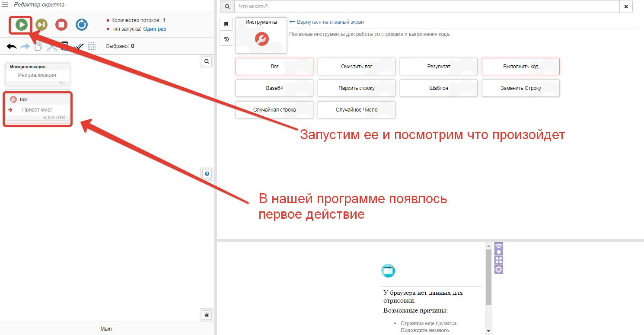644x335 pixels.
Task: Click the bug debug icon
Action: 207,315
